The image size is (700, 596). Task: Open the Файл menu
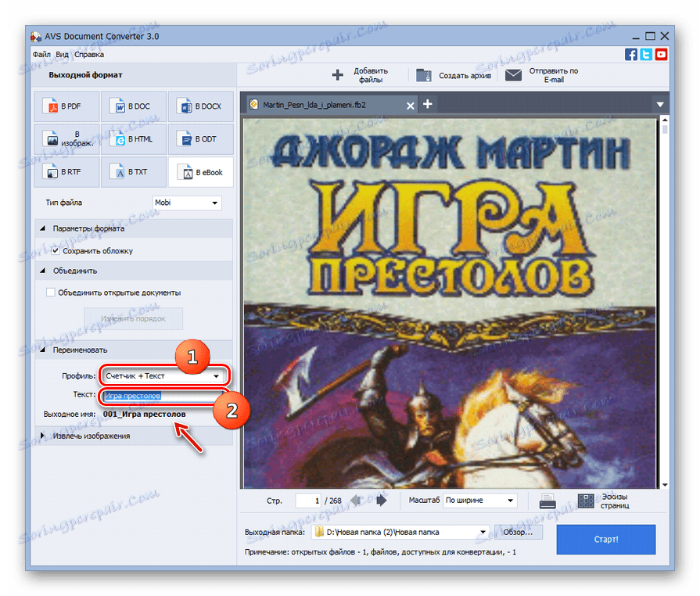point(41,55)
